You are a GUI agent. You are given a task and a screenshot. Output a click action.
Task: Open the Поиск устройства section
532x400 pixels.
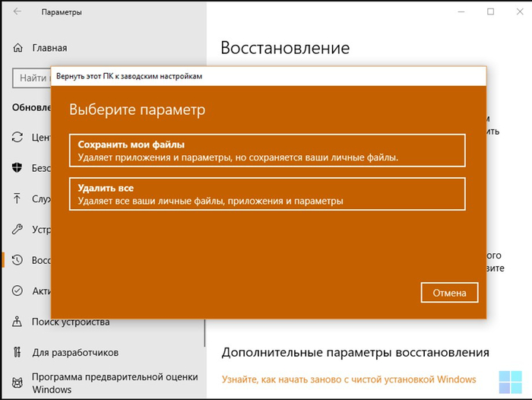[70, 322]
